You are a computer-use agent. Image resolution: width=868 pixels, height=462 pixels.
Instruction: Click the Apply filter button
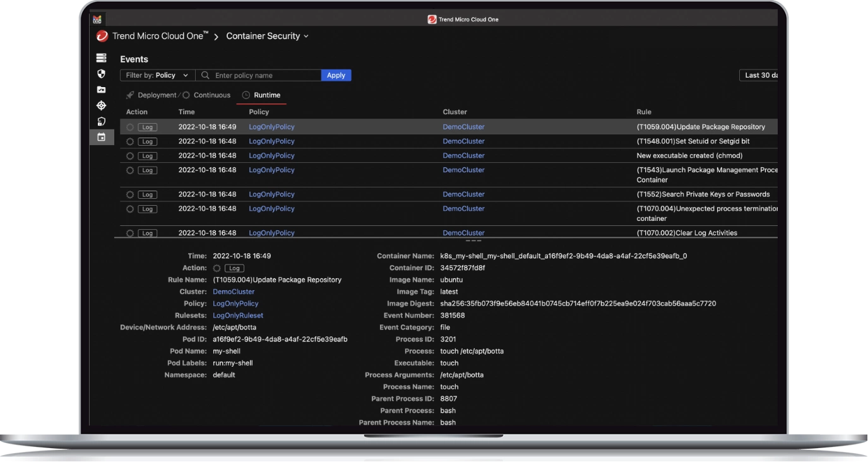(336, 75)
